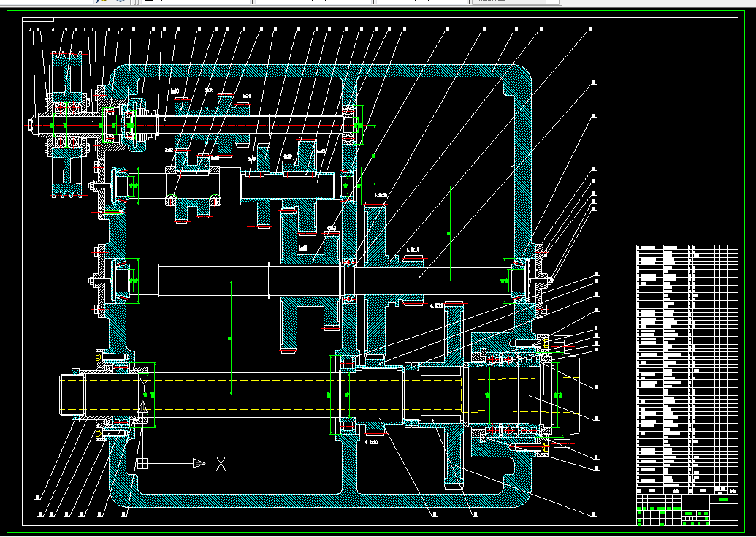
Task: Click the large hatched gear on the middle shaft
Action: coord(376,281)
